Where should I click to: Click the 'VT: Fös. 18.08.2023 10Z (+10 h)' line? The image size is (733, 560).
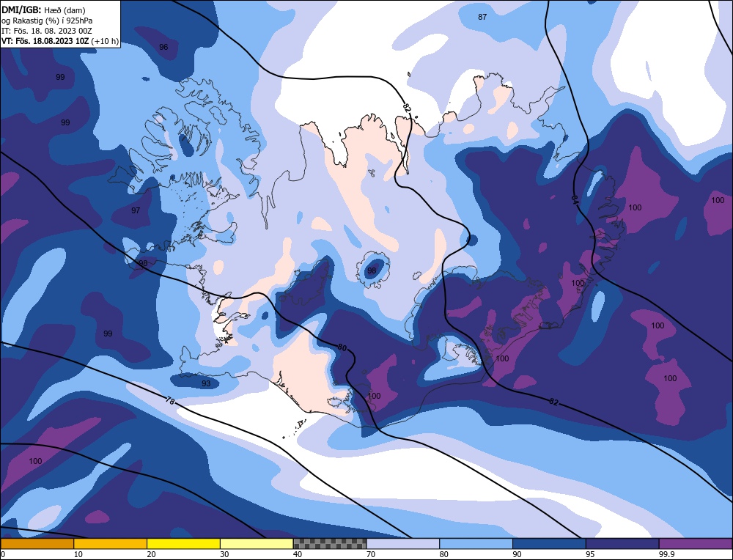coord(60,41)
